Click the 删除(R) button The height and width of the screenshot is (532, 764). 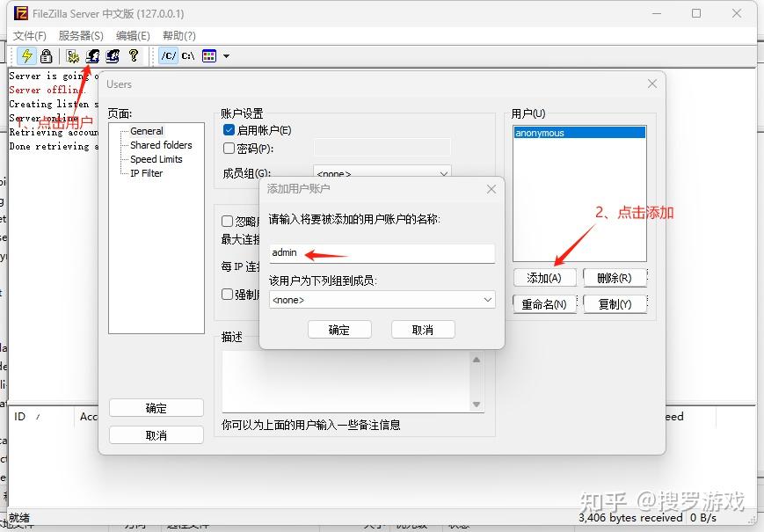coord(615,278)
